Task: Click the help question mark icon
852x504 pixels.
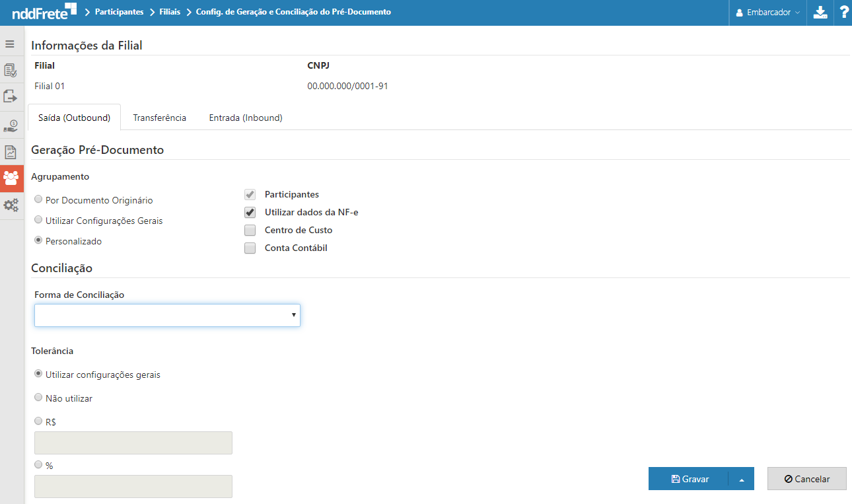Action: 843,13
